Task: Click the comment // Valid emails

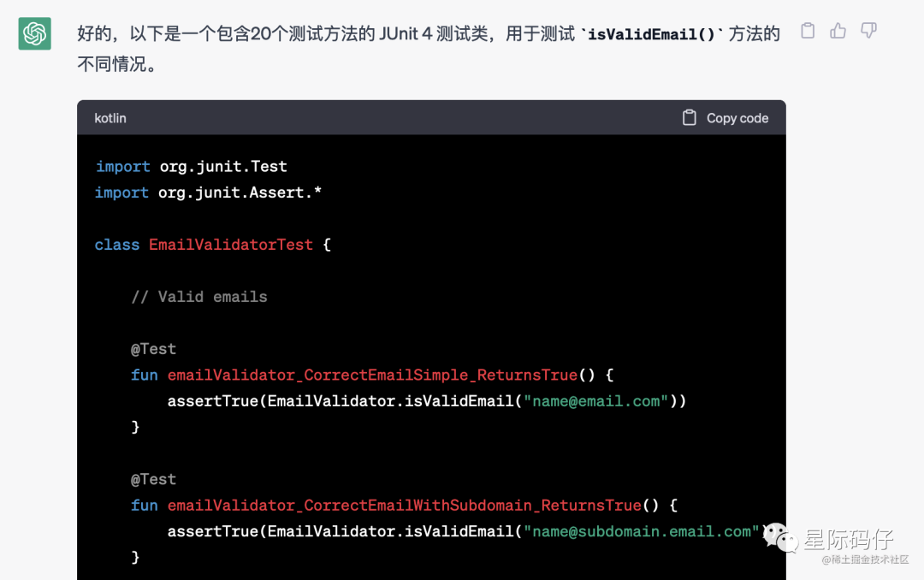Action: tap(199, 297)
